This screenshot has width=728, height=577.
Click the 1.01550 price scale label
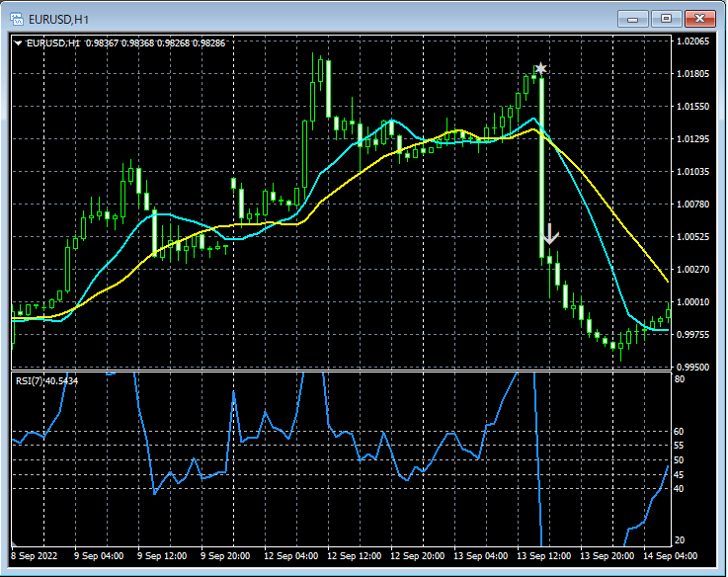coord(692,107)
